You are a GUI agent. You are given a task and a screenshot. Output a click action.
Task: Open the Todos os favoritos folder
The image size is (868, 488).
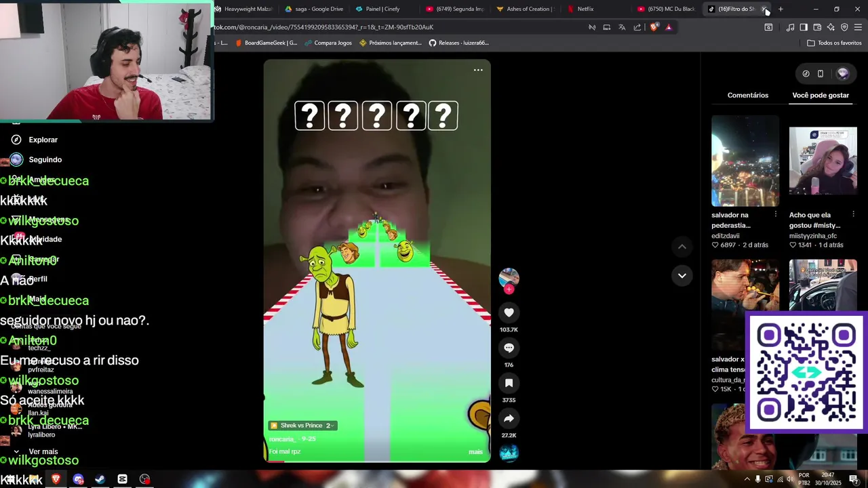pos(834,43)
